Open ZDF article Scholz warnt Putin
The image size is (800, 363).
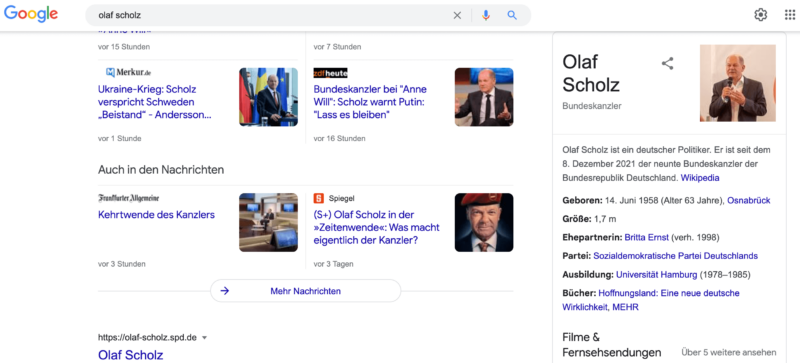click(371, 102)
